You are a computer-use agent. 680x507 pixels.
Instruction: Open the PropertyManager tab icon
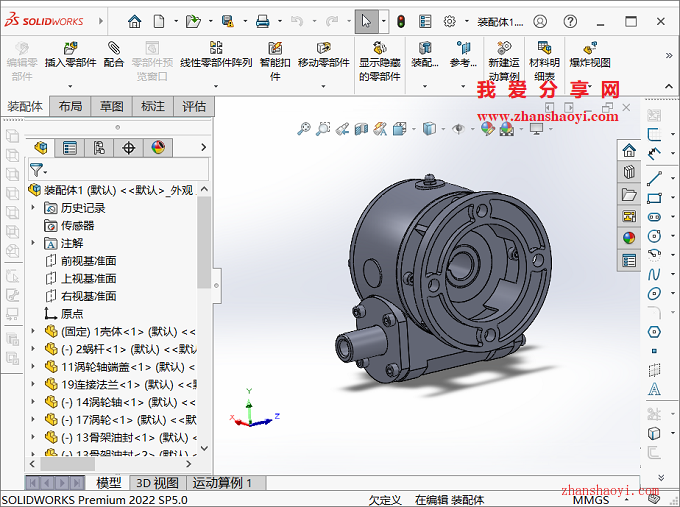pos(70,148)
